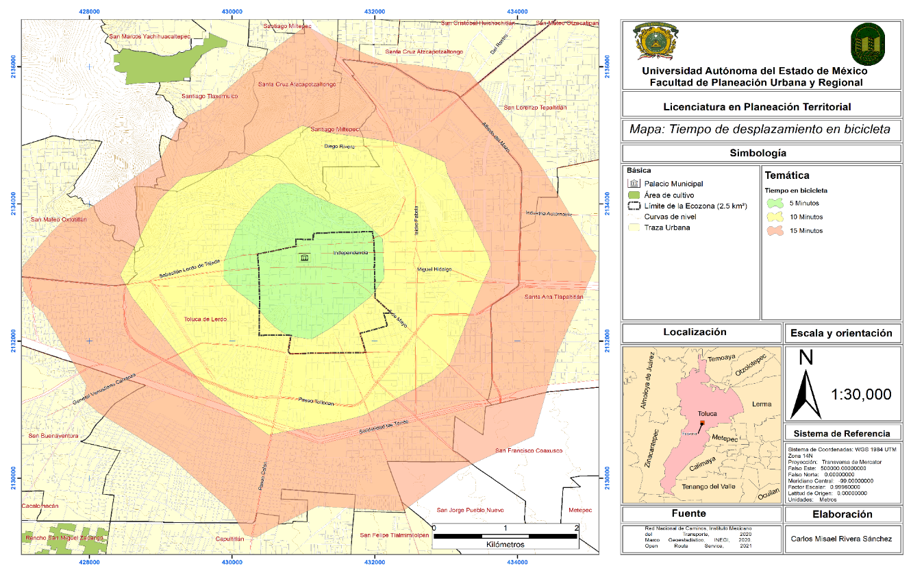Image resolution: width=924 pixels, height=575 pixels.
Task: Click the Paseo Tollocan street label
Action: click(316, 401)
